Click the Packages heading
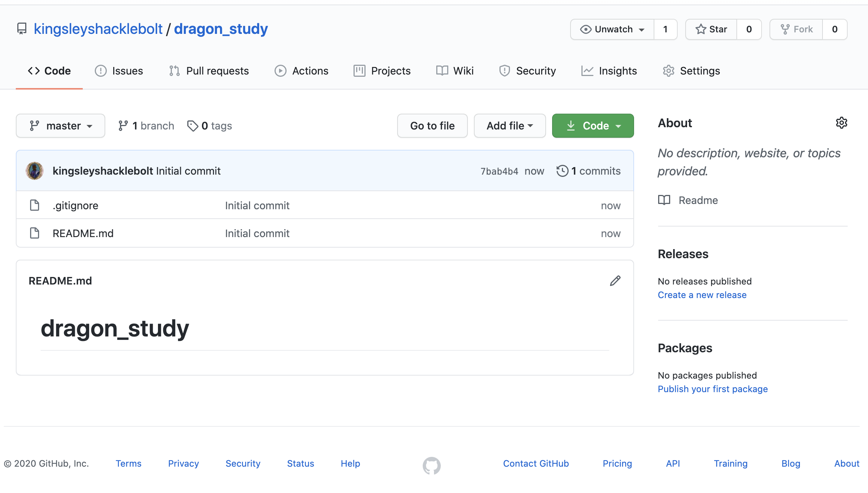 (x=685, y=348)
